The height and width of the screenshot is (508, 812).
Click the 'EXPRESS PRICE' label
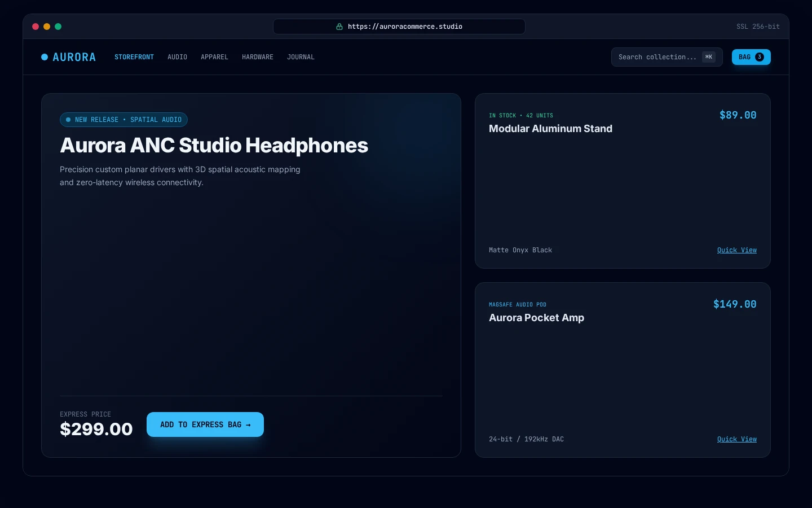tap(85, 414)
